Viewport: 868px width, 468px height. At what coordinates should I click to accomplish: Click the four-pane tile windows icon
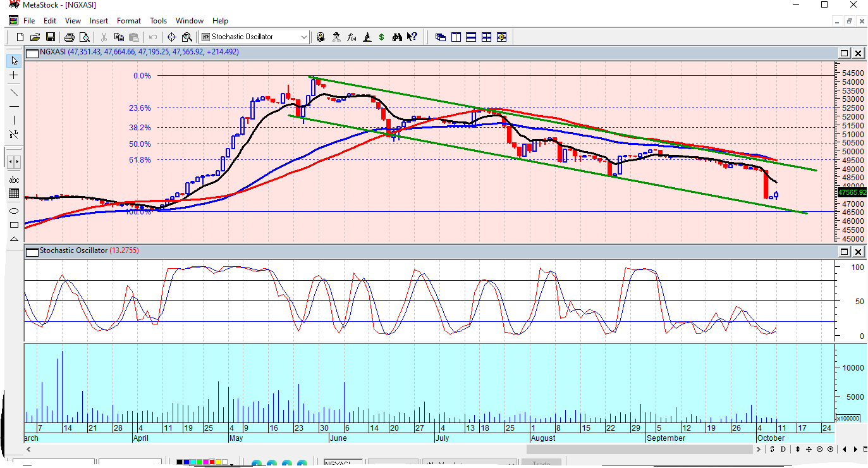coord(486,37)
